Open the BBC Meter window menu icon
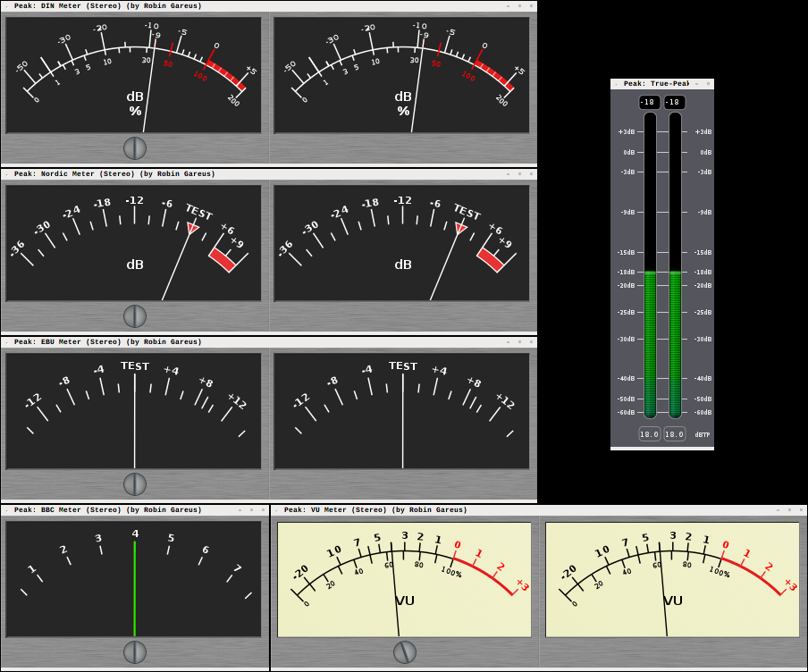This screenshot has height=672, width=808. tap(6, 510)
